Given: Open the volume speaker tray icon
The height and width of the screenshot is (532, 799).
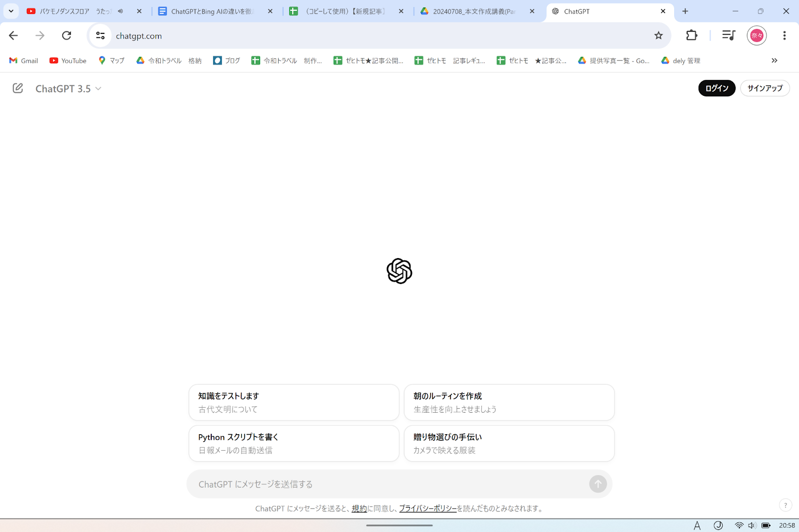Looking at the screenshot, I should [x=752, y=525].
